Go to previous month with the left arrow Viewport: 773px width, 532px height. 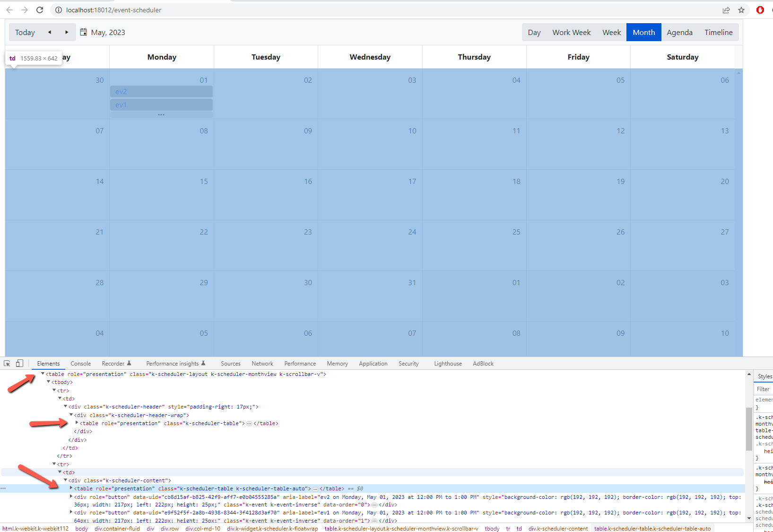pos(50,32)
